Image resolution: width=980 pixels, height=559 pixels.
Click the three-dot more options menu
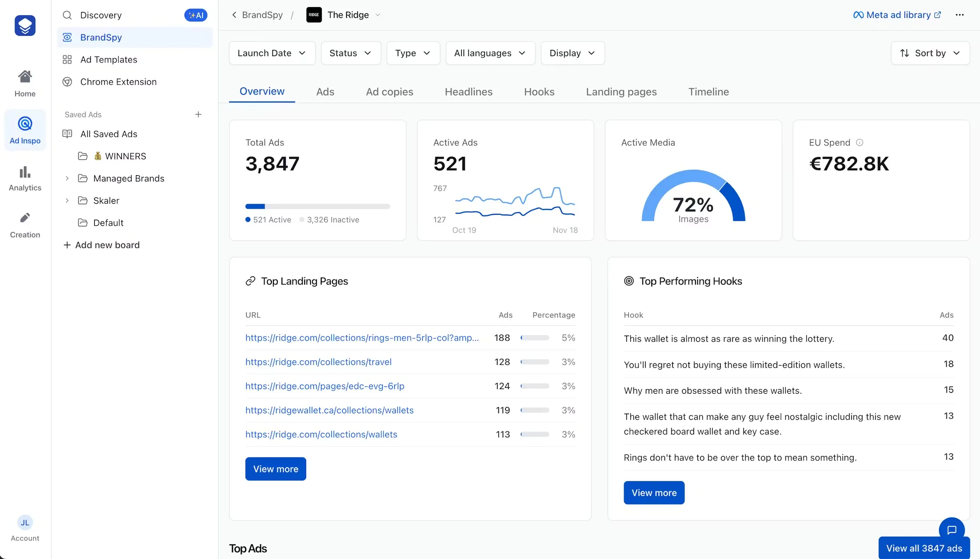960,15
